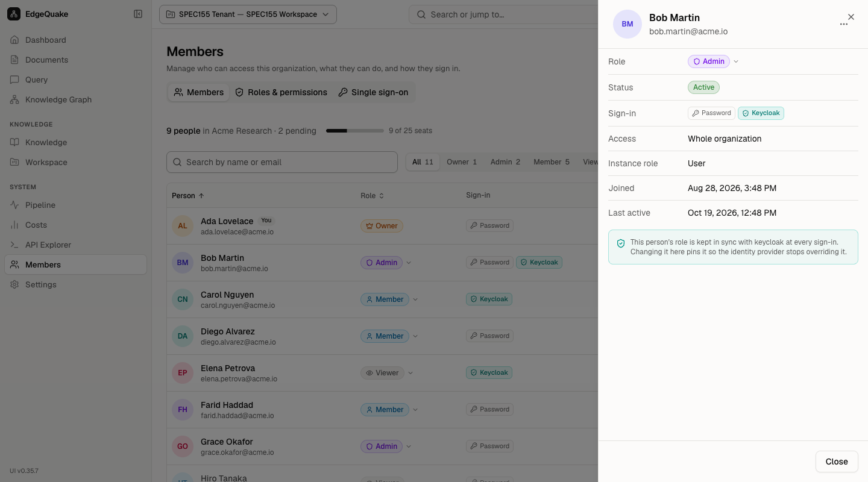Click the Close button in the panel footer
Screen dimensions: 868x482
837,462
